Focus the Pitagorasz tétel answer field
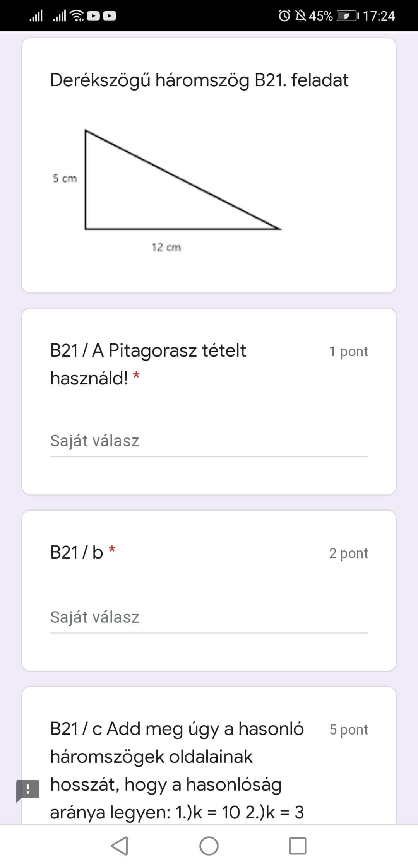 [209, 441]
